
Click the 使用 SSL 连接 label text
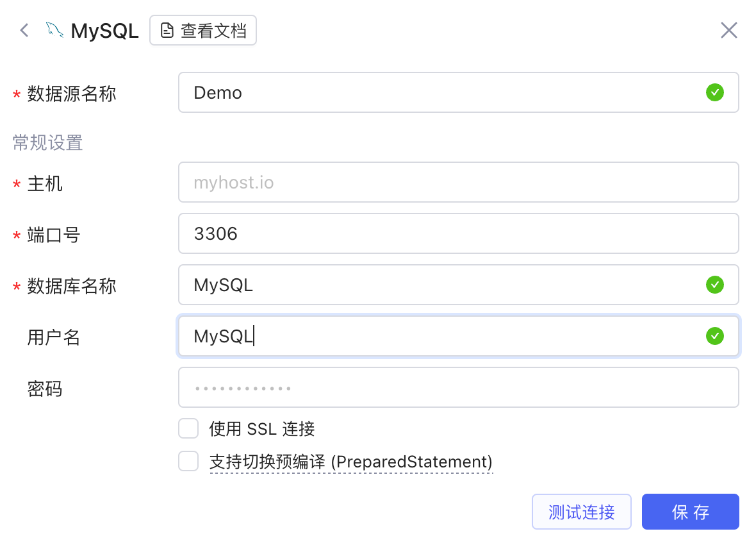coord(262,429)
